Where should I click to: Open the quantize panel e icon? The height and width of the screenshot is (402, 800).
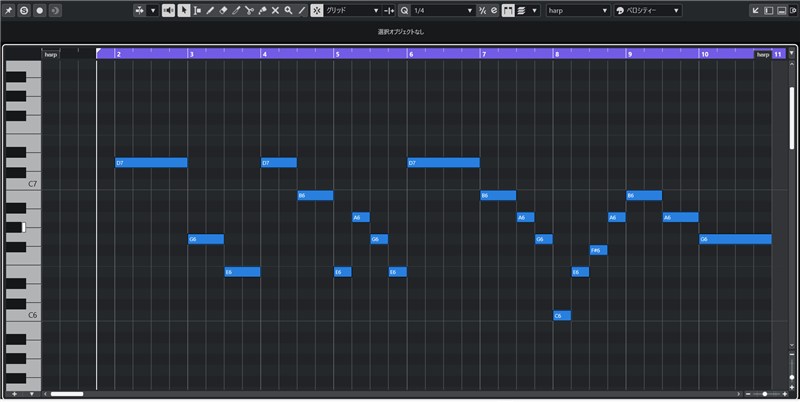(x=494, y=10)
